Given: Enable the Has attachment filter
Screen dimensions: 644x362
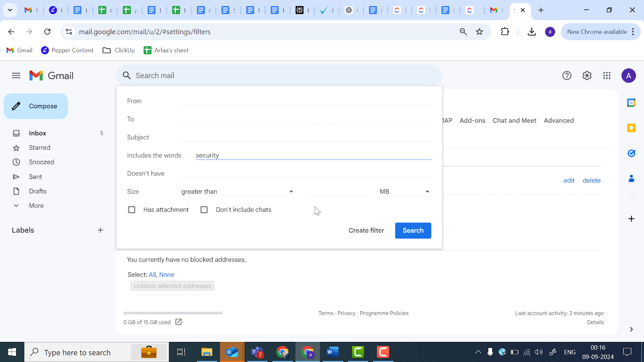Looking at the screenshot, I should pyautogui.click(x=132, y=210).
